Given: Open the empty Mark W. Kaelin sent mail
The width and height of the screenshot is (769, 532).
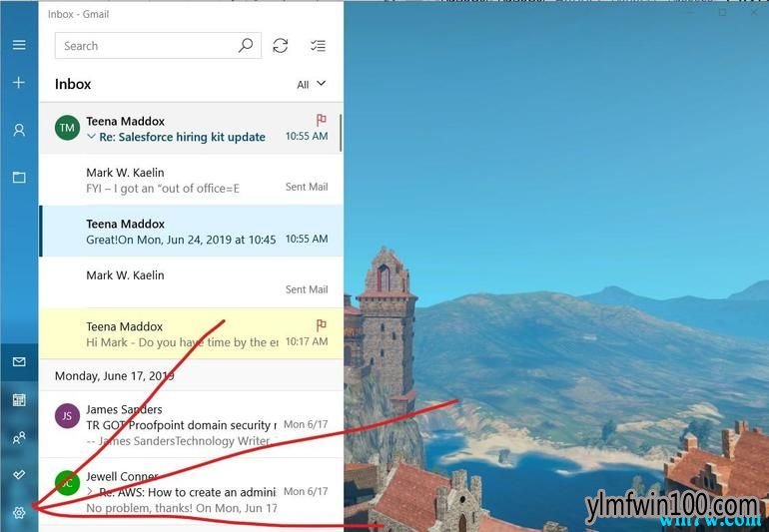Looking at the screenshot, I should [191, 282].
